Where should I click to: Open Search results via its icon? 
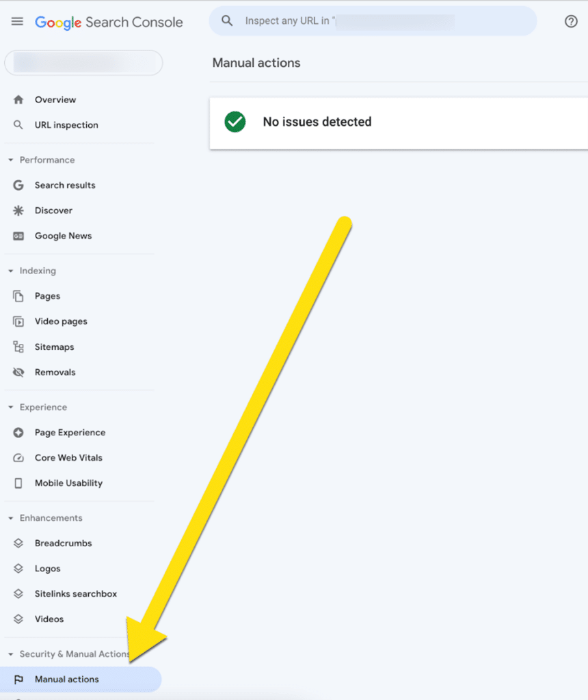19,185
